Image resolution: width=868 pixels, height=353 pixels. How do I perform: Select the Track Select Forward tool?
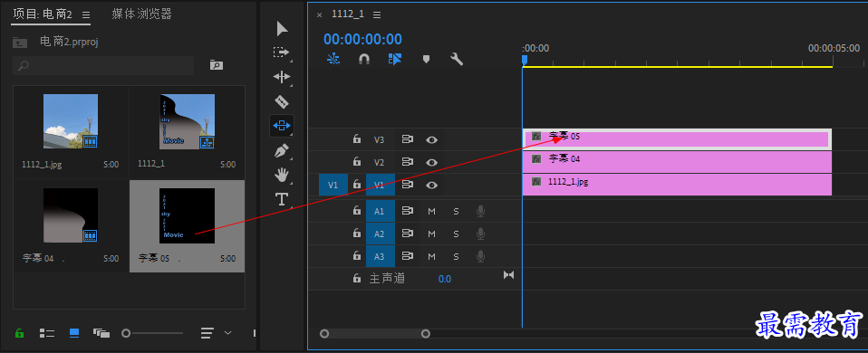coord(281,52)
